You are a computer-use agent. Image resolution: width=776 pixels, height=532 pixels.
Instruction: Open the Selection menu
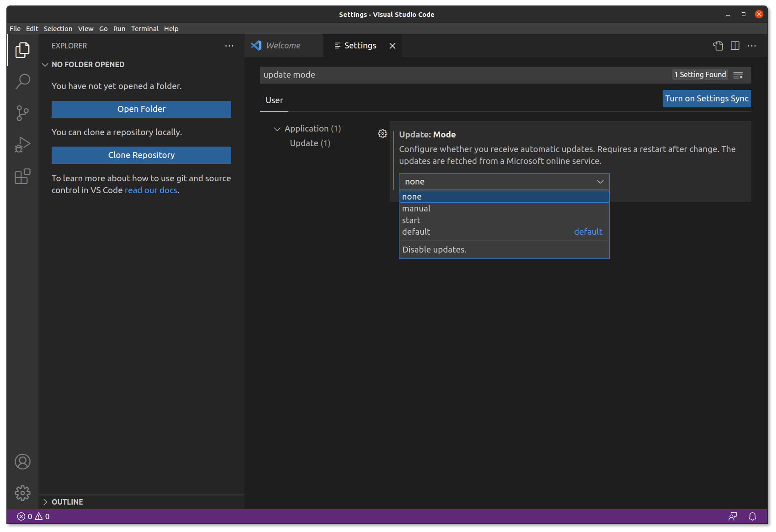tap(58, 29)
